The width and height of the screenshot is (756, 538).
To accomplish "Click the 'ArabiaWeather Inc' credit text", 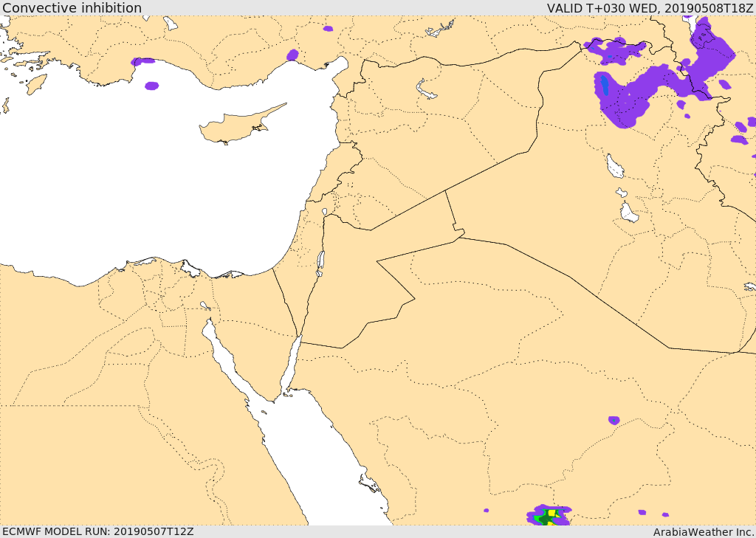I will coord(703,532).
